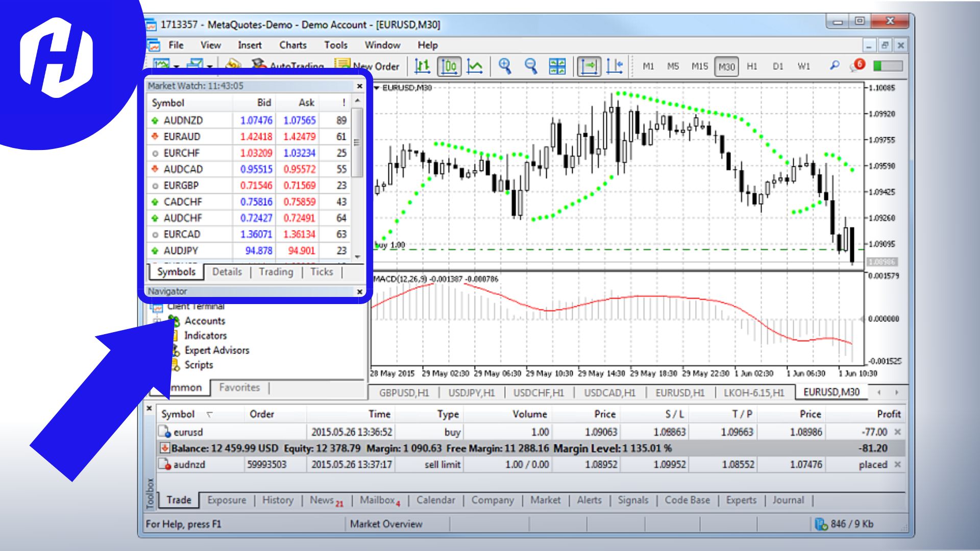
Task: Toggle chart shift from right border
Action: [x=615, y=66]
